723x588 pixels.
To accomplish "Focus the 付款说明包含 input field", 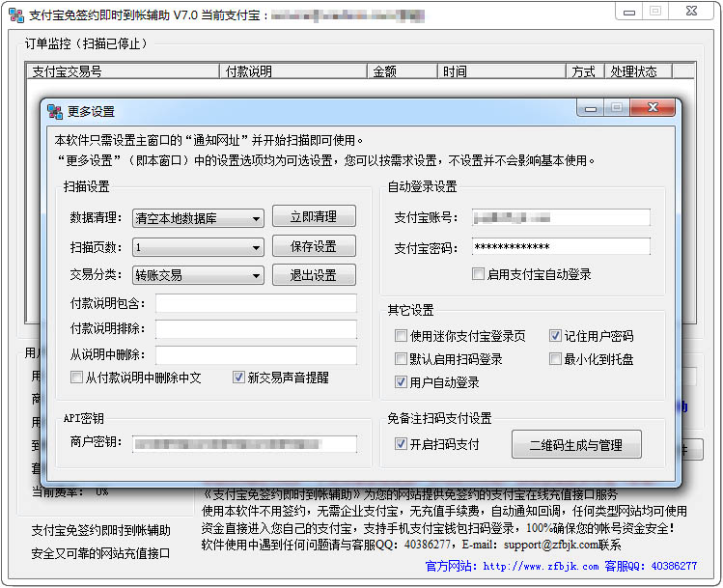I will [x=256, y=303].
